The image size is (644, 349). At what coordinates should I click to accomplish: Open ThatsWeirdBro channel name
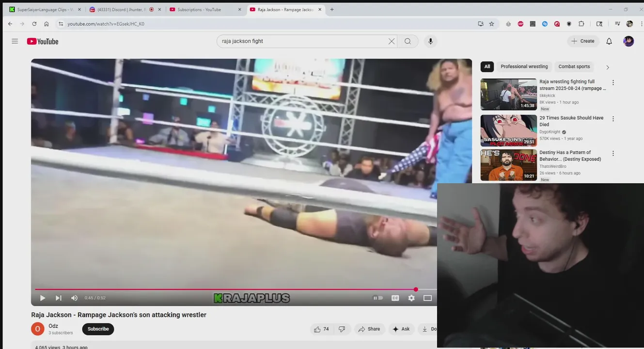(x=553, y=166)
